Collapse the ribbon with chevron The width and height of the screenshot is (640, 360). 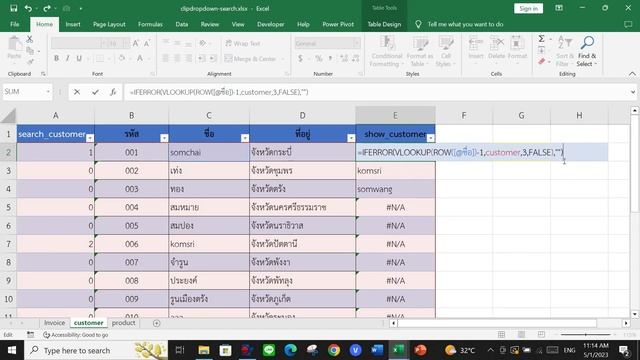click(x=632, y=74)
